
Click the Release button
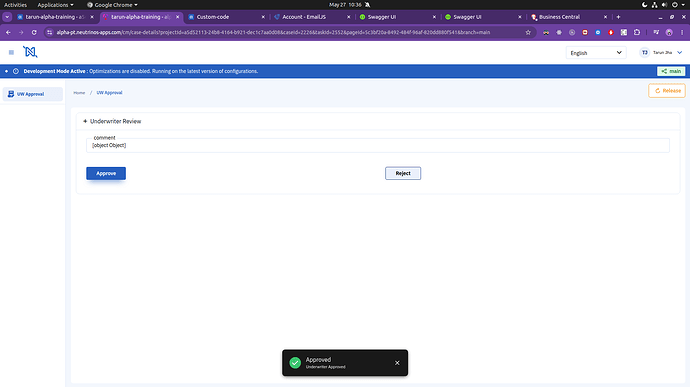click(667, 91)
